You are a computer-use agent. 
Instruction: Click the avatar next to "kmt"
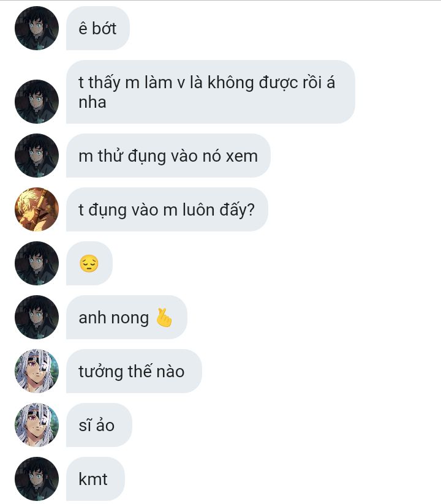pos(37,479)
